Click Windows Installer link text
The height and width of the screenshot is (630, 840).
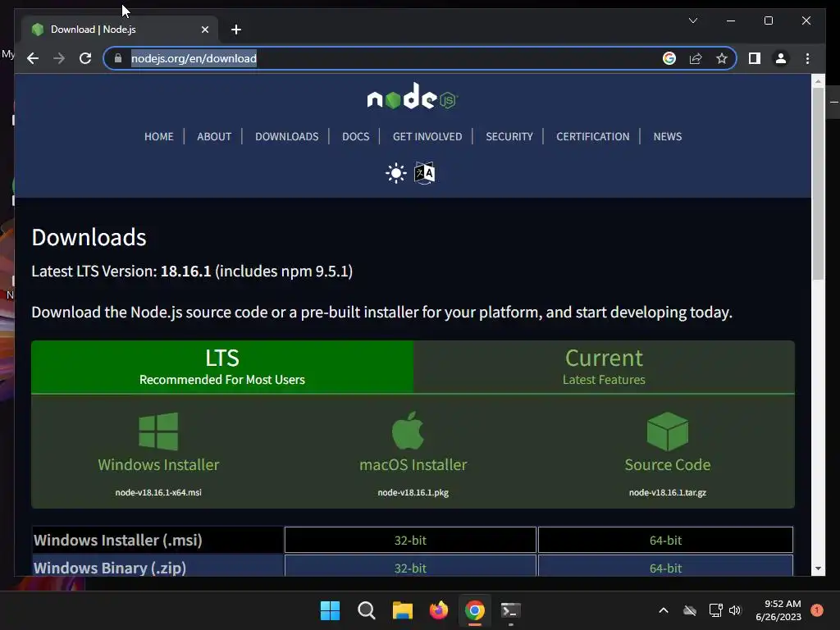pyautogui.click(x=158, y=464)
